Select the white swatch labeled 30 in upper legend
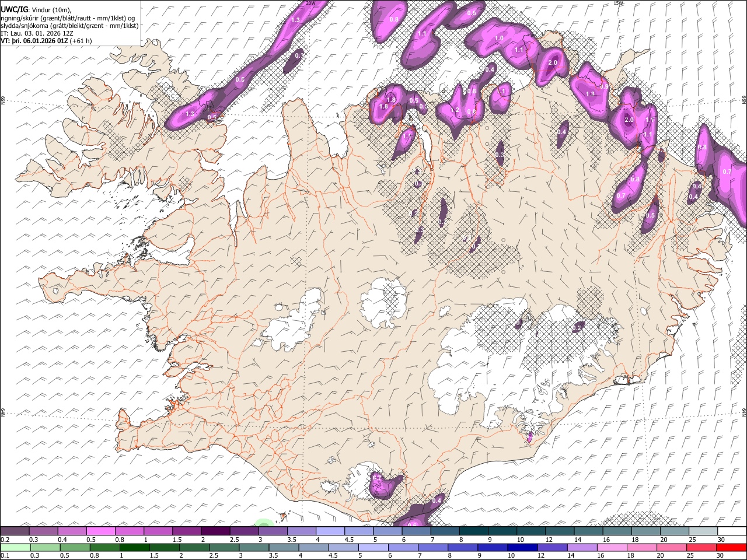Image resolution: width=747 pixels, height=560 pixels. point(732,531)
